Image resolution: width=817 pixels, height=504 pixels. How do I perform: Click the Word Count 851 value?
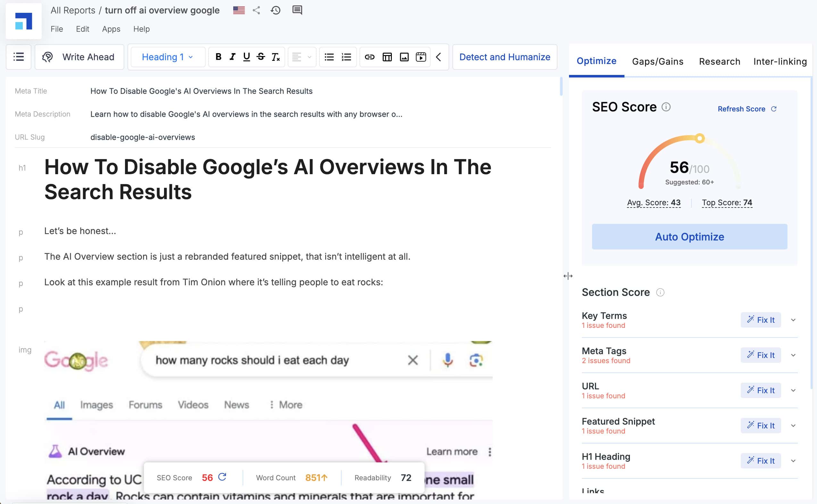click(x=316, y=478)
